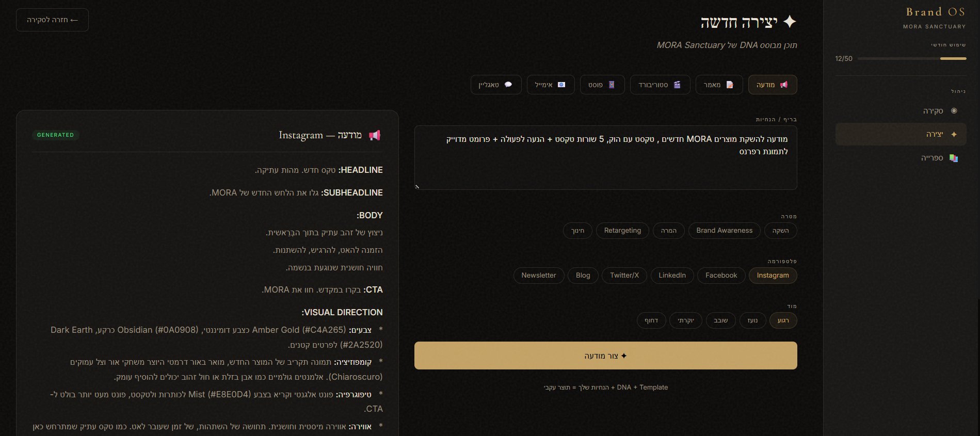Switch to the Newsletter platform option
The height and width of the screenshot is (436, 980).
click(x=538, y=276)
